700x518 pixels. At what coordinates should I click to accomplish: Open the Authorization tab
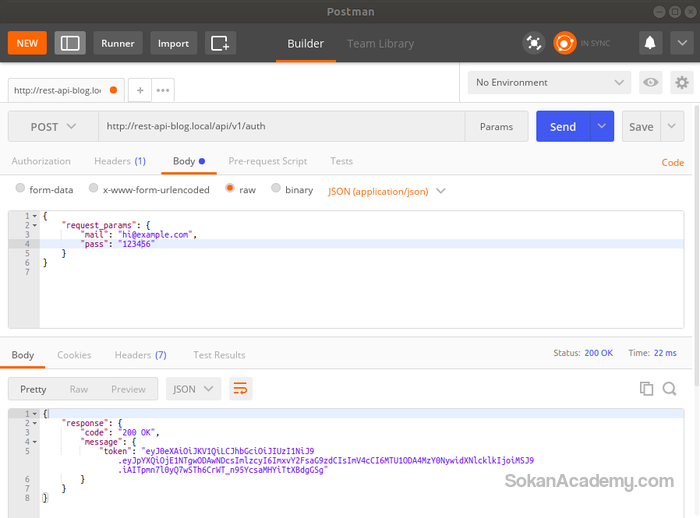pyautogui.click(x=41, y=161)
